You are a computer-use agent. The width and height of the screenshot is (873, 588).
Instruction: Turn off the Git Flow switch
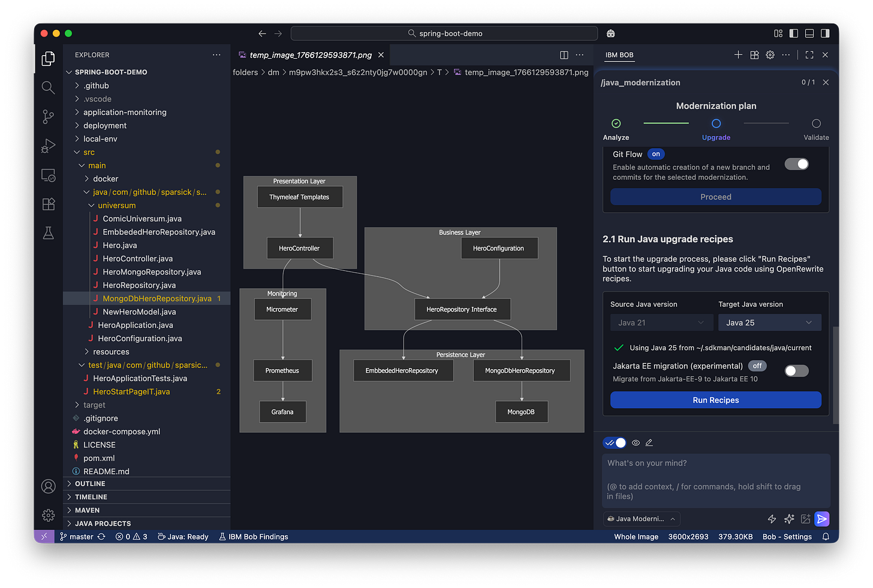pyautogui.click(x=796, y=164)
